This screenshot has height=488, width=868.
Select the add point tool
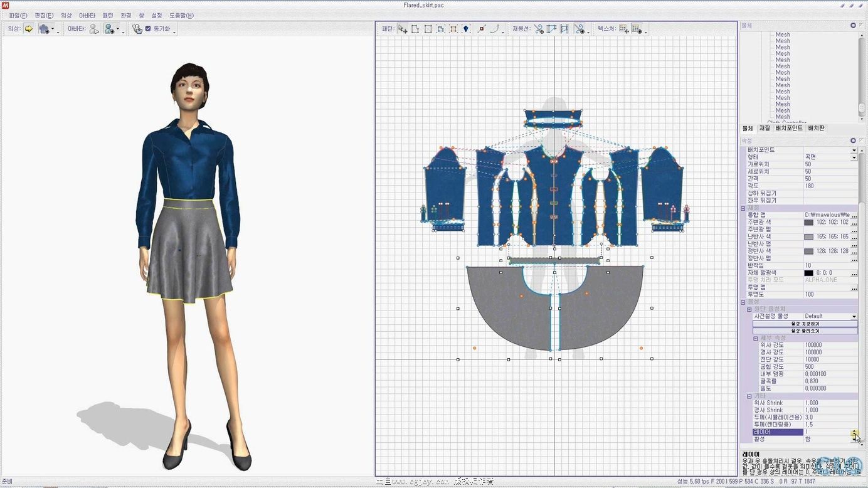click(482, 28)
